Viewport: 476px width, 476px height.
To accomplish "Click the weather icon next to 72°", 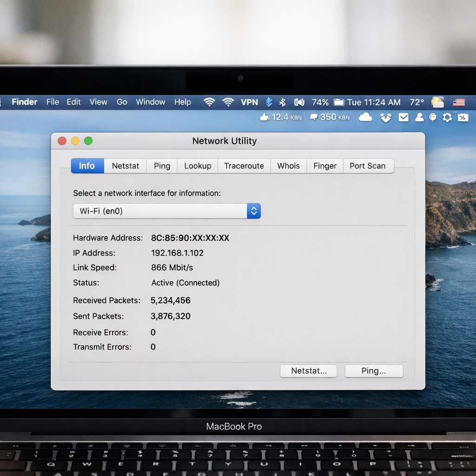I will tap(437, 102).
